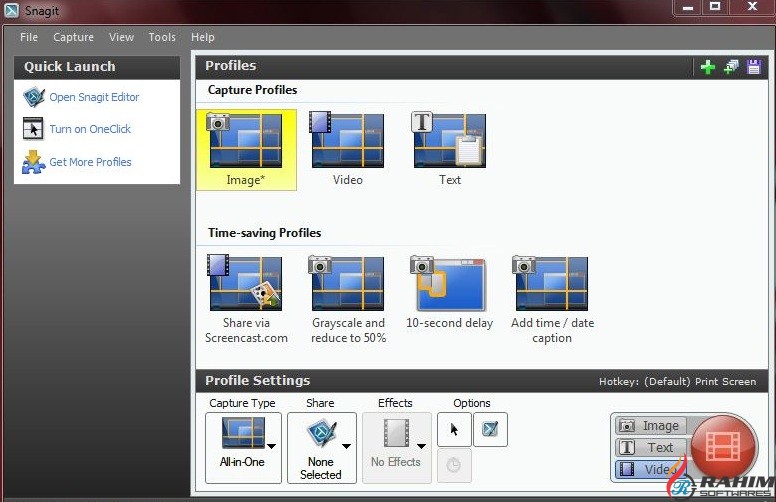Select the Text capture profile
This screenshot has height=502, width=776.
[x=449, y=150]
